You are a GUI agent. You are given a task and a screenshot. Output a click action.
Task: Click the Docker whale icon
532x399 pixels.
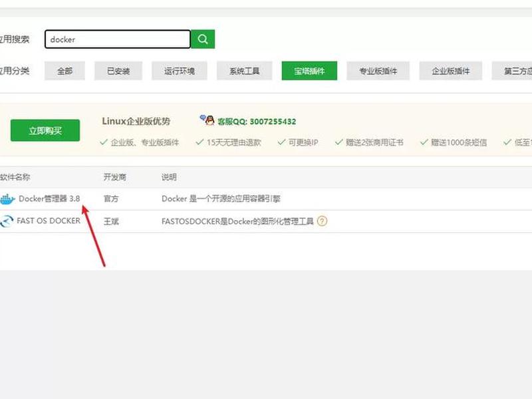(x=7, y=199)
